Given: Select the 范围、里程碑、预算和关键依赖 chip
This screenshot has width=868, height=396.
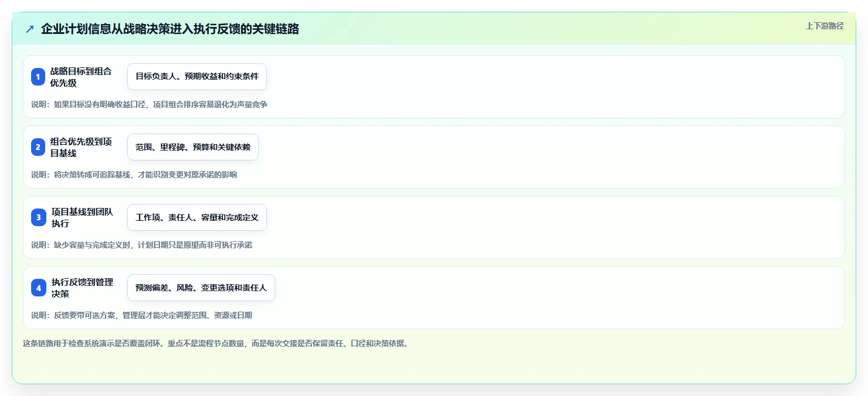Looking at the screenshot, I should (x=193, y=147).
